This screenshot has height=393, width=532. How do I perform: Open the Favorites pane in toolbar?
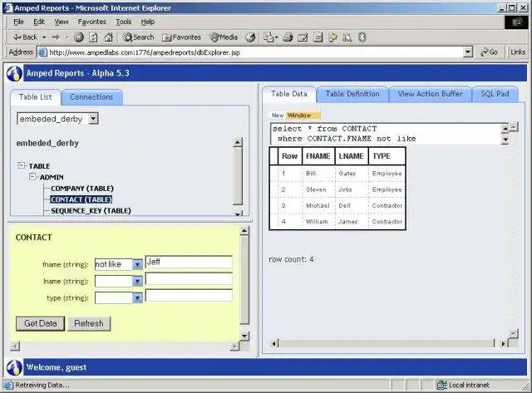[x=181, y=37]
